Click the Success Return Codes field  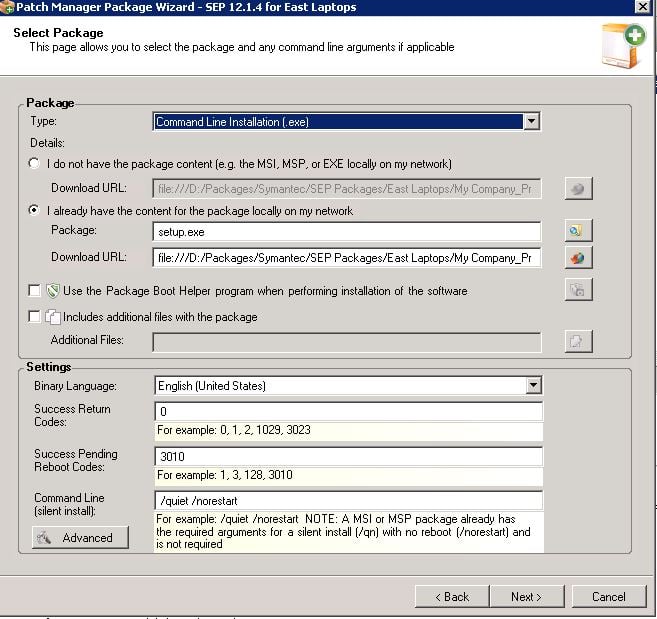tap(348, 412)
